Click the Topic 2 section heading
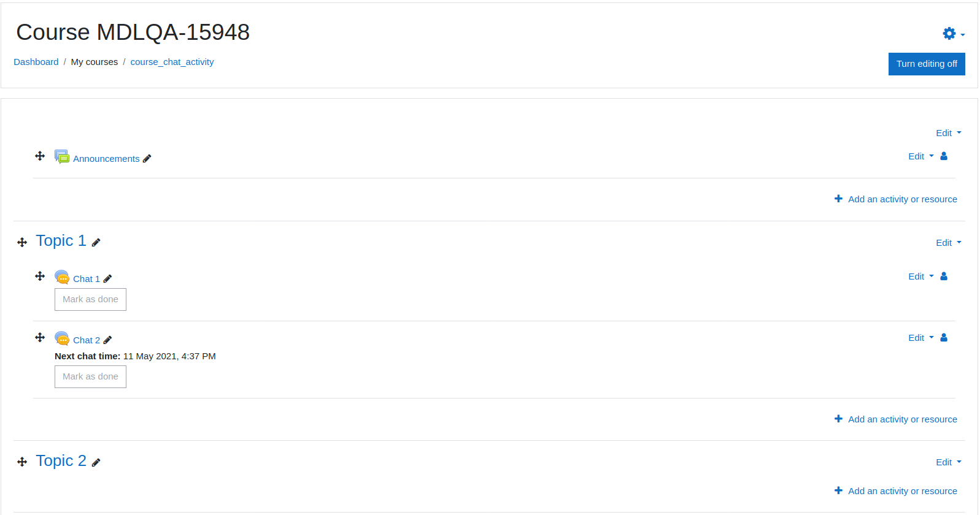 61,460
